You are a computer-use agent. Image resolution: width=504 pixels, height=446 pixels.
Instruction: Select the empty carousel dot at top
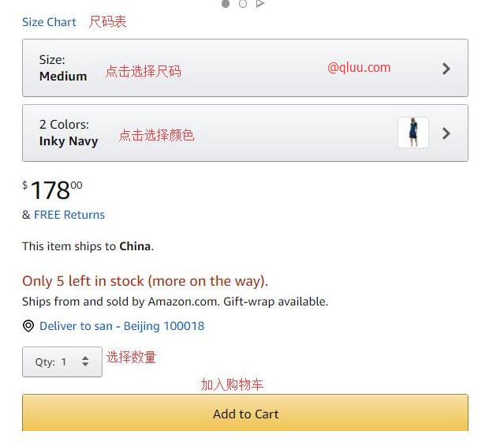[x=243, y=4]
